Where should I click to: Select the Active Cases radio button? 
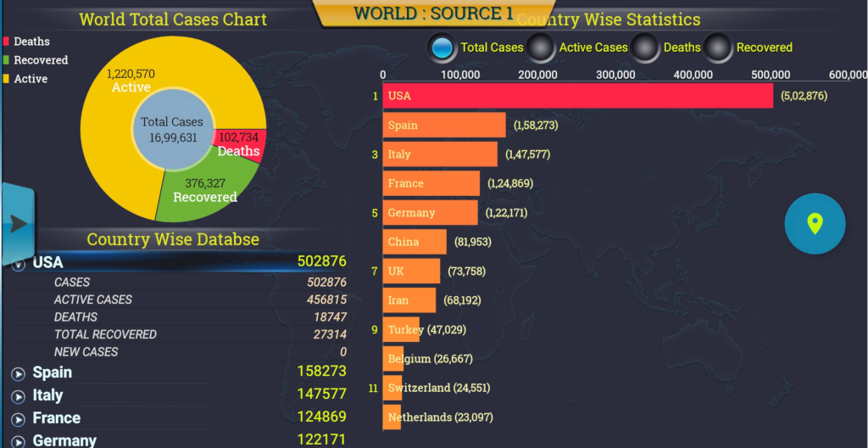pos(541,48)
